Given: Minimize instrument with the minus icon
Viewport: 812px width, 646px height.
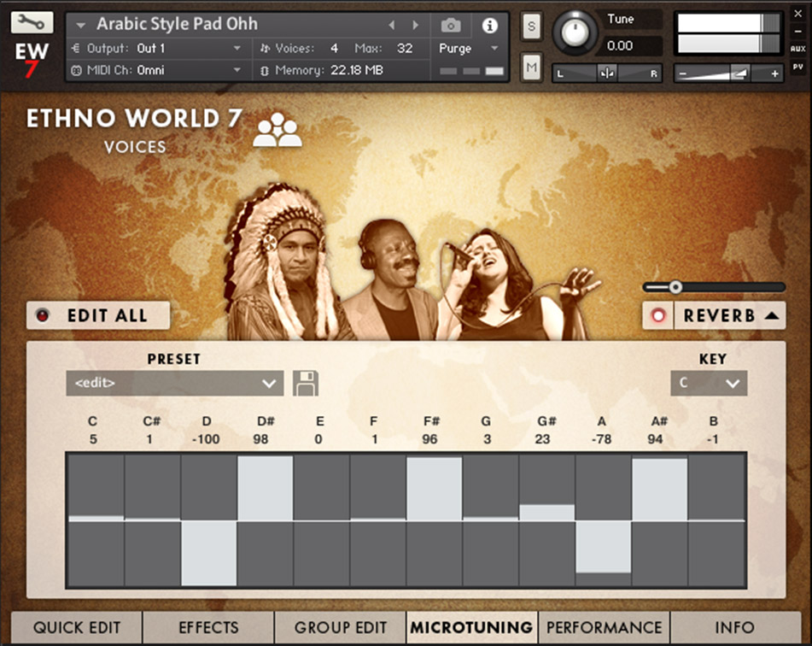Looking at the screenshot, I should (x=798, y=32).
